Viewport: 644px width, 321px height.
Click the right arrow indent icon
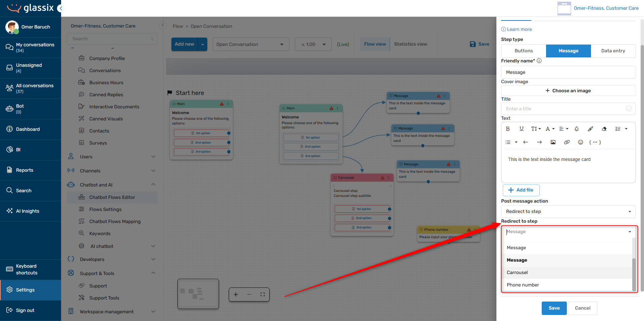coord(539,142)
